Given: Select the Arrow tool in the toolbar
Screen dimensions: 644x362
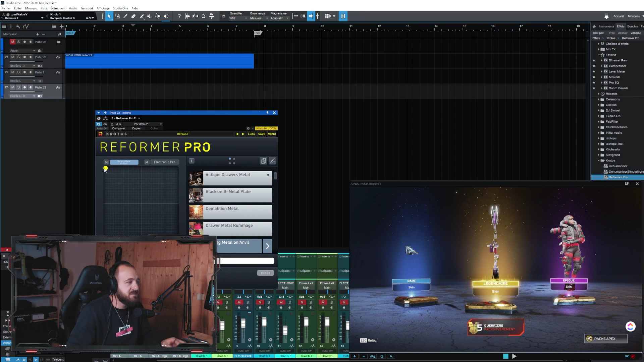Looking at the screenshot, I should (109, 16).
